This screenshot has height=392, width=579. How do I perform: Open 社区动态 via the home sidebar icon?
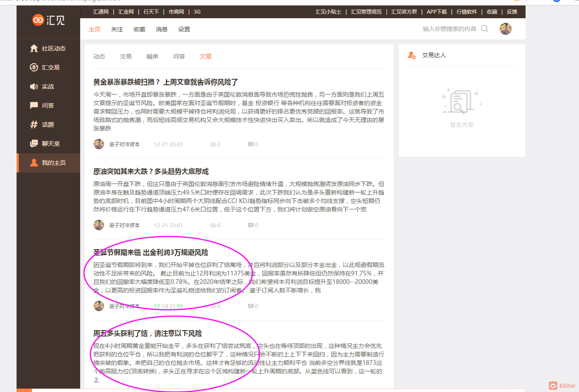34,48
